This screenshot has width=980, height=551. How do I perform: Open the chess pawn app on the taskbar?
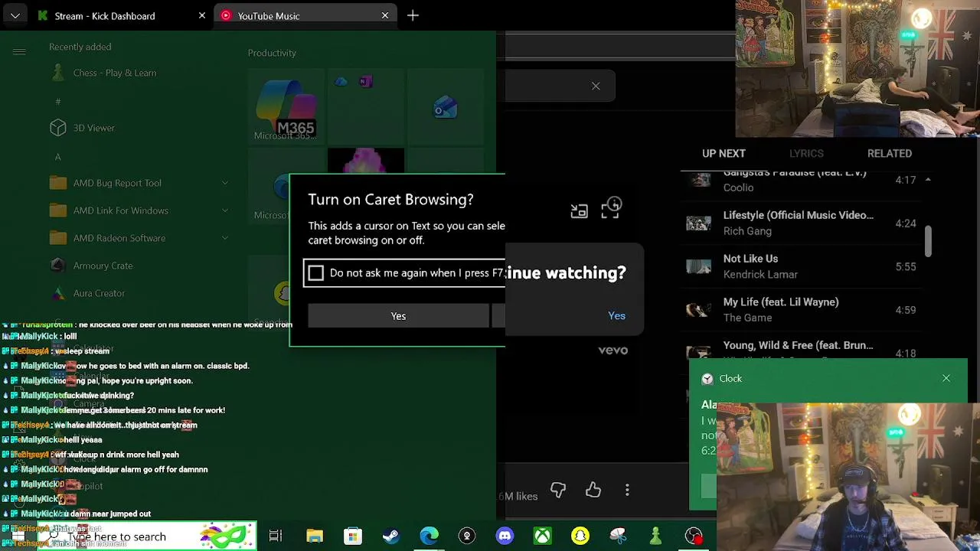pos(655,536)
